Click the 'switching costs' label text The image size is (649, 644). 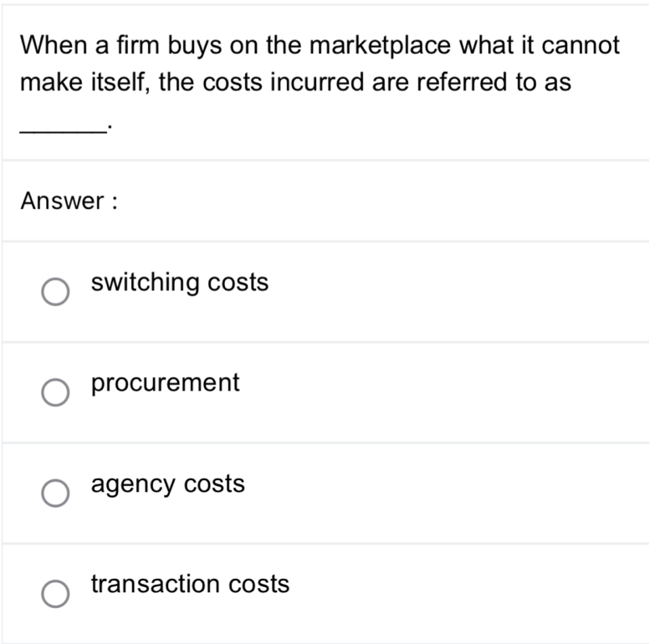click(x=180, y=283)
